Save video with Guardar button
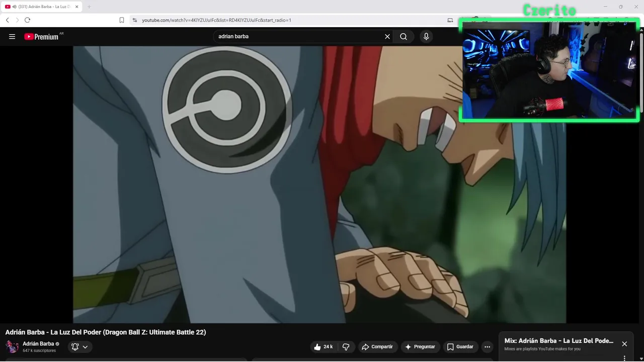Screen dimensions: 644x362 point(460,347)
